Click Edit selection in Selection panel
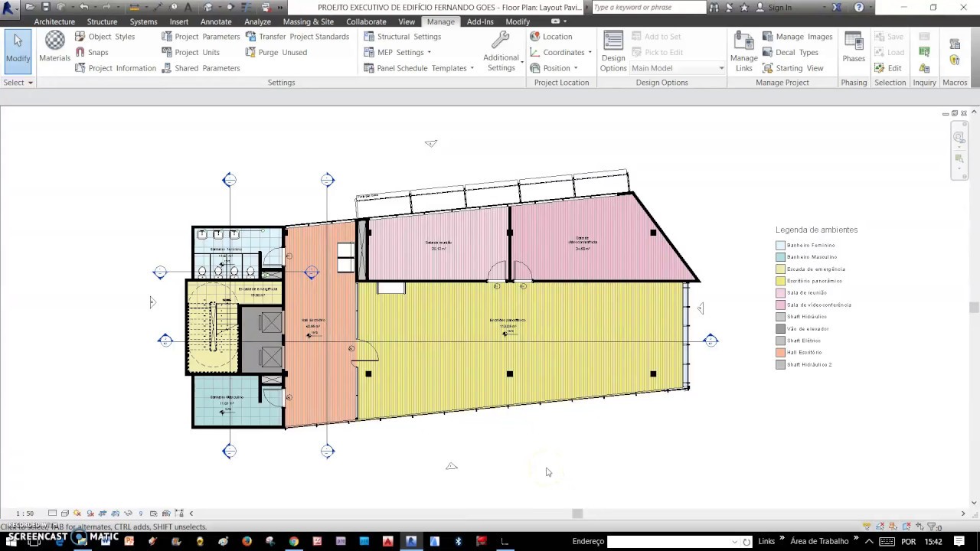Screen dimensions: 980x551 pos(888,68)
